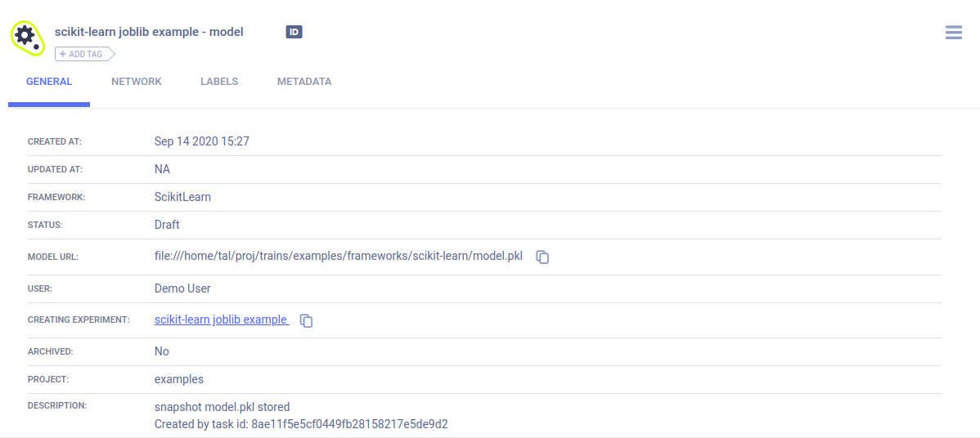The image size is (980, 438).
Task: Click the description text 'snapshot model.pkl stored'
Action: click(x=222, y=407)
